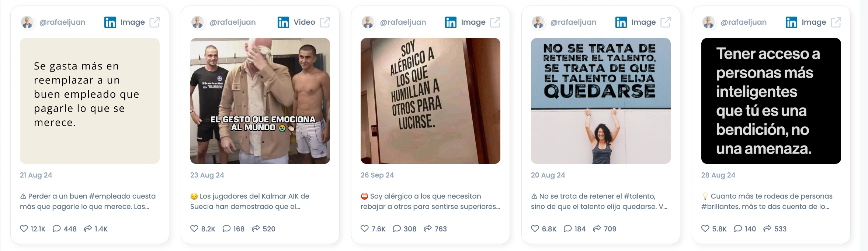Image resolution: width=868 pixels, height=251 pixels.
Task: Open the black 'Tener acceso' image thumbnail
Action: 771,101
